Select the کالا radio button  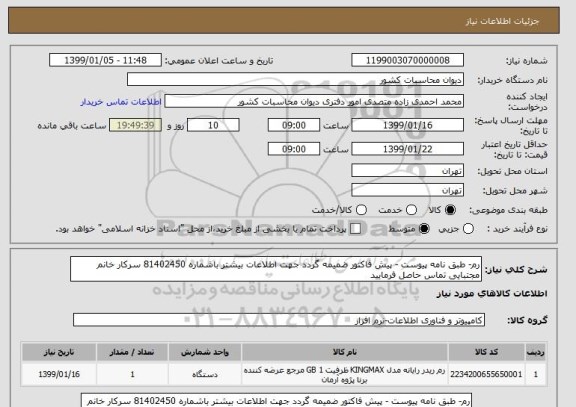coord(450,210)
